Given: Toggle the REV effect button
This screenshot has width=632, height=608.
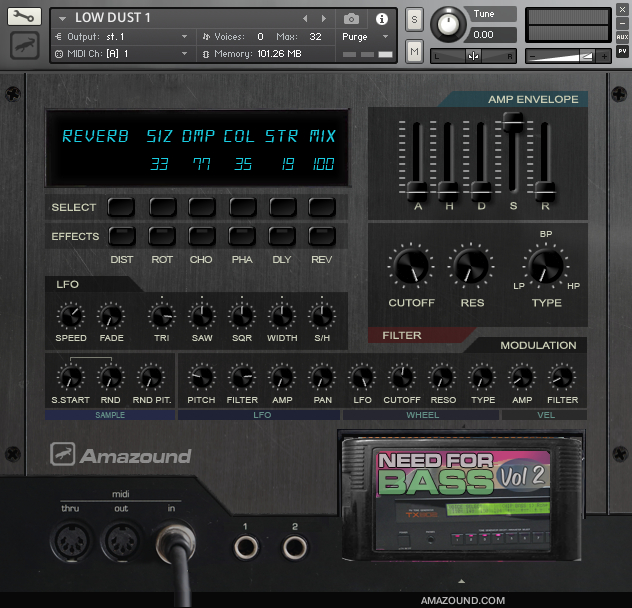Looking at the screenshot, I should tap(322, 236).
